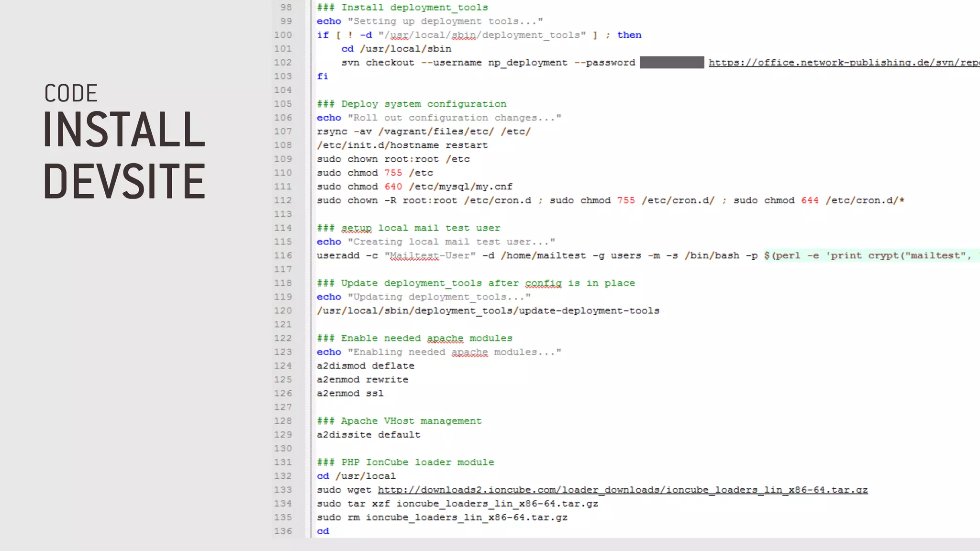Click the redacted password block

coord(672,63)
